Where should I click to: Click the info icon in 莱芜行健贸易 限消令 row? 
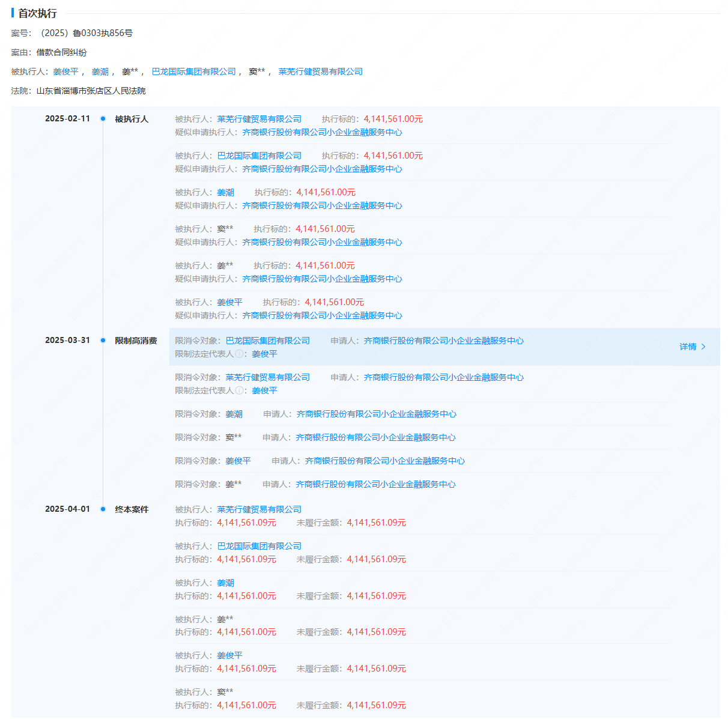tap(239, 391)
